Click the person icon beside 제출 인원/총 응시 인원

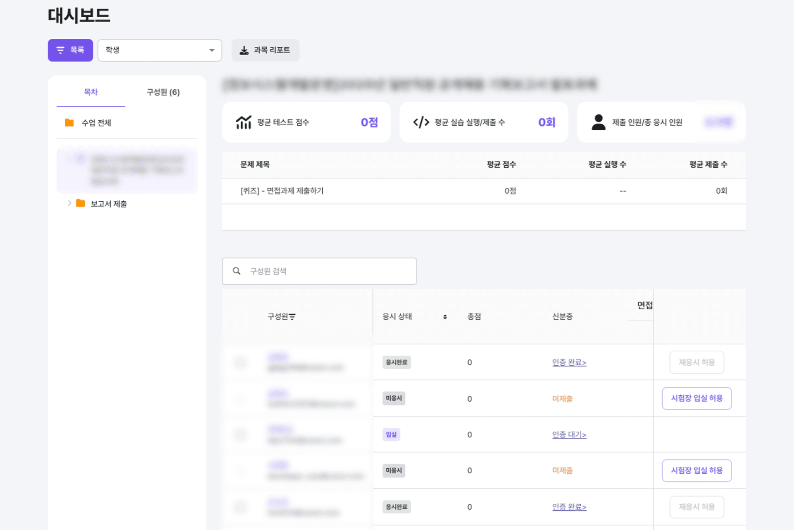598,122
